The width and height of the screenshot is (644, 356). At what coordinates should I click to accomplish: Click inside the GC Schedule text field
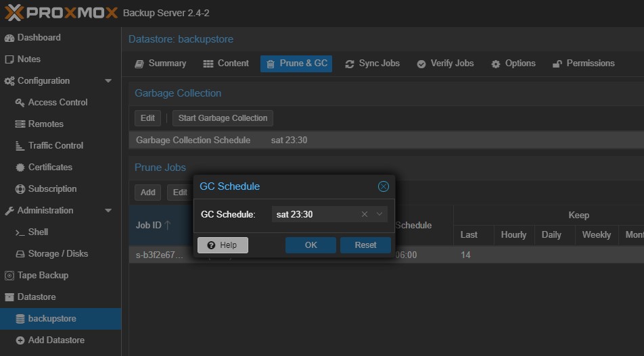click(315, 214)
